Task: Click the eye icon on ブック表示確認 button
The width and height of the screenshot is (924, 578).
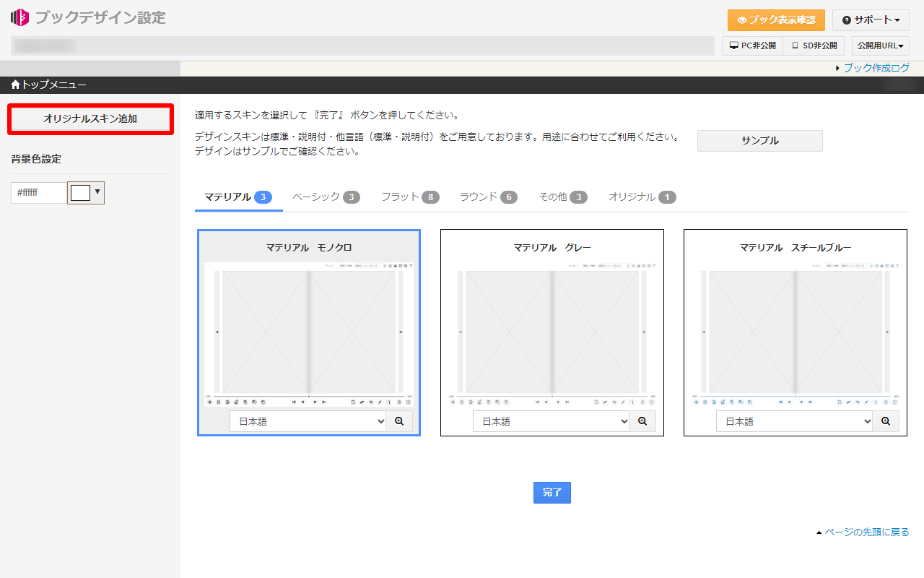Action: pos(744,20)
